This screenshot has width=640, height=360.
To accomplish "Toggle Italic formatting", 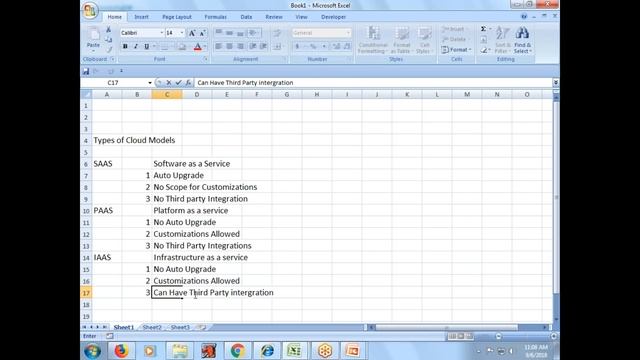I will click(x=136, y=47).
